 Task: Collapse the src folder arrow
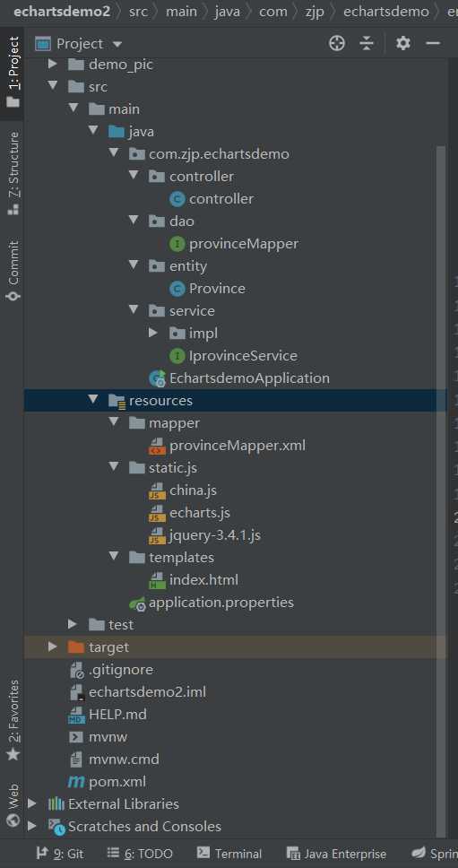click(53, 86)
